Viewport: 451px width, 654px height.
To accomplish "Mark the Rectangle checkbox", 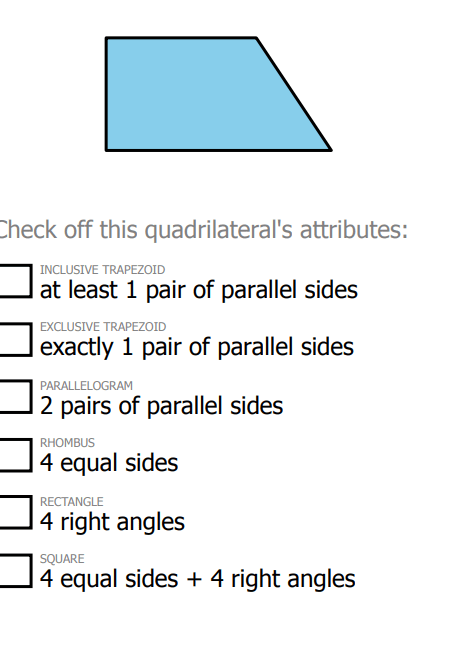I will click(15, 512).
